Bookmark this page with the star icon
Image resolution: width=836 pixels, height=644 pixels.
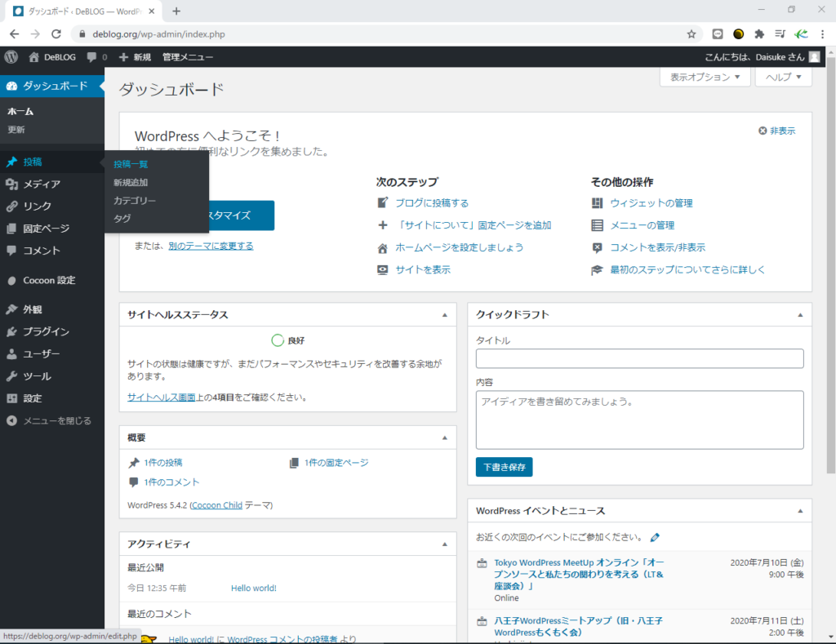point(691,34)
